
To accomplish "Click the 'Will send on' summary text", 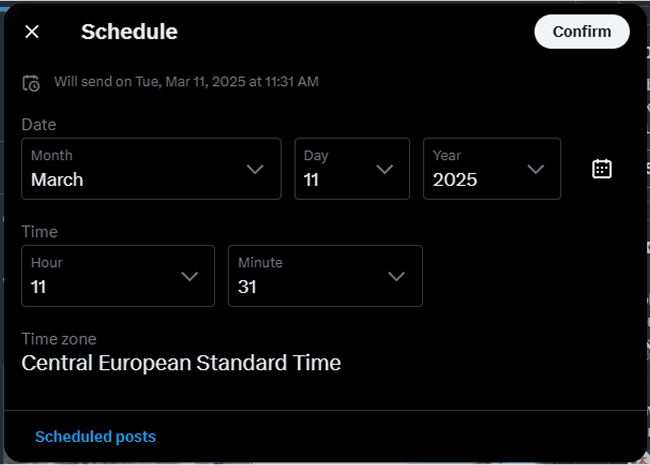I will tap(186, 82).
